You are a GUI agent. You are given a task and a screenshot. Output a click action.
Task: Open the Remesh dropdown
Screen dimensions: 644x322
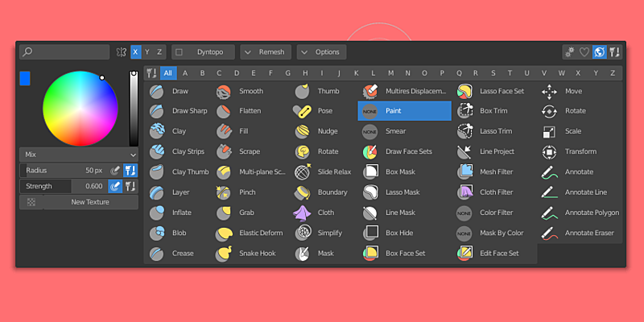pos(266,52)
